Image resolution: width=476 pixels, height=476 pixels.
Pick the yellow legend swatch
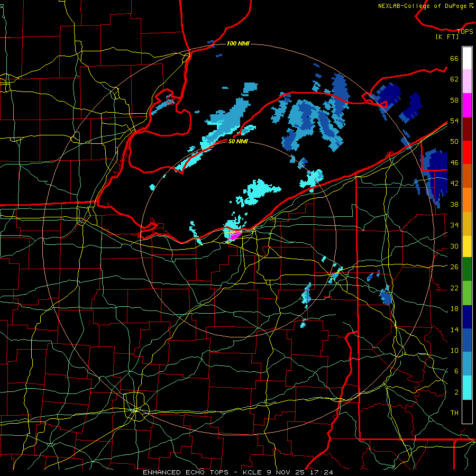click(467, 246)
